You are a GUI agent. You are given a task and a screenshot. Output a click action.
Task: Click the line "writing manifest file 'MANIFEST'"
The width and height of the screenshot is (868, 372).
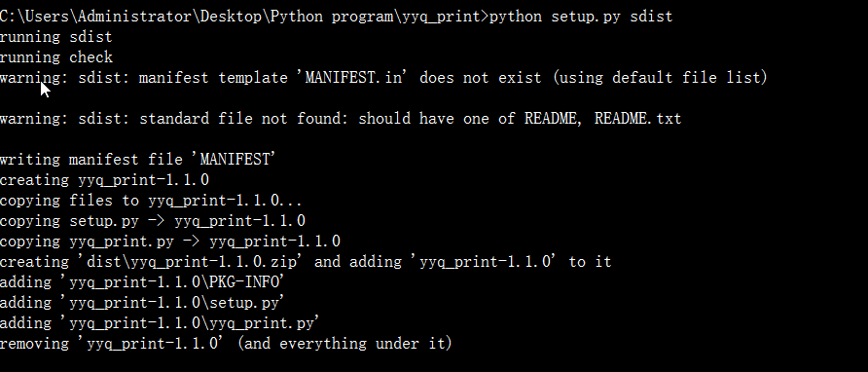tap(137, 160)
